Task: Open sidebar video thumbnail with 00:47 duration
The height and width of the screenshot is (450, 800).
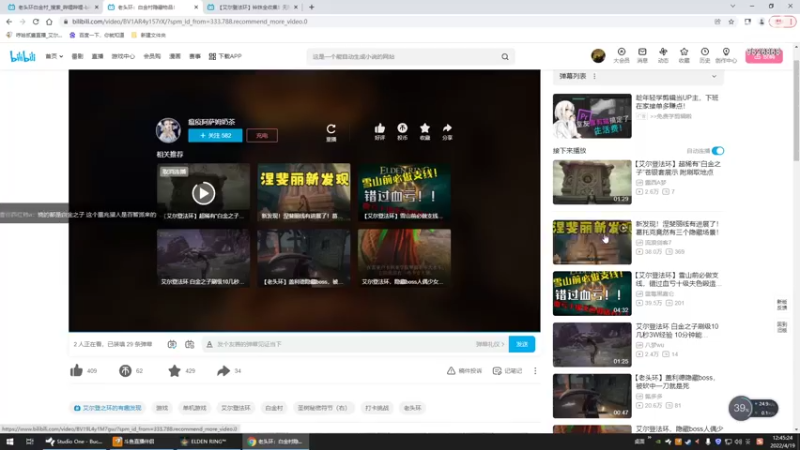Action: coord(592,396)
